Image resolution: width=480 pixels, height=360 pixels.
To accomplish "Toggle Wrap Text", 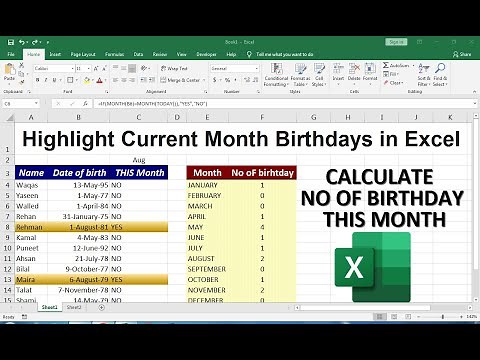I will tap(174, 68).
